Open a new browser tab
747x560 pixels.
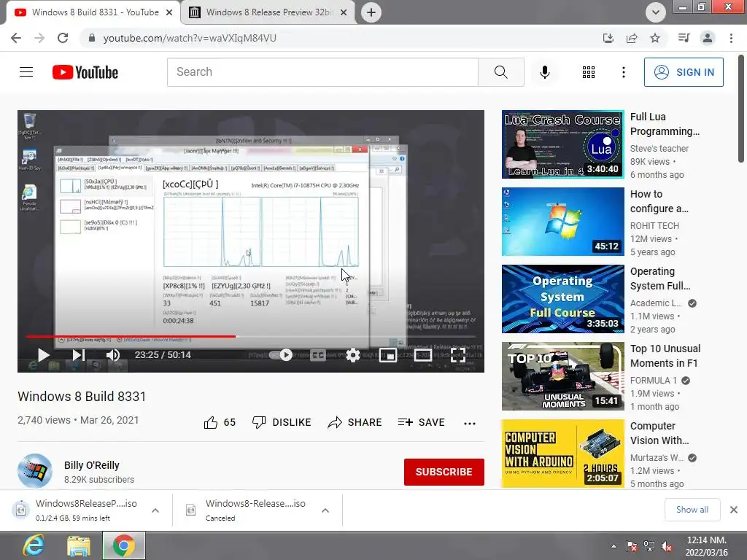pos(371,12)
